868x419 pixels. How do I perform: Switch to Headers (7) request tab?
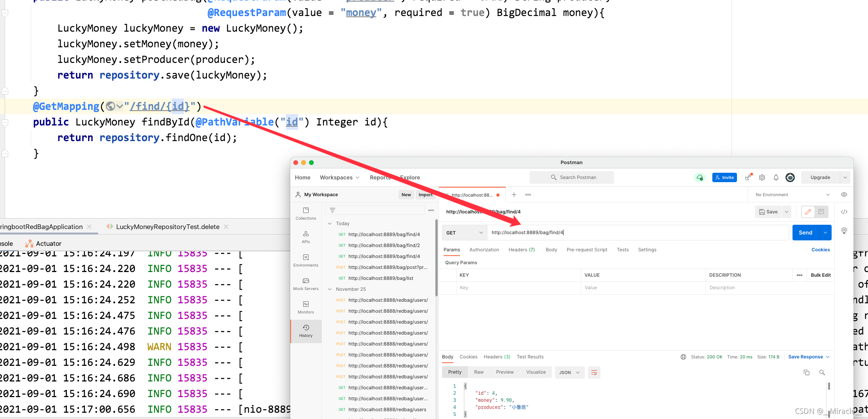(521, 250)
